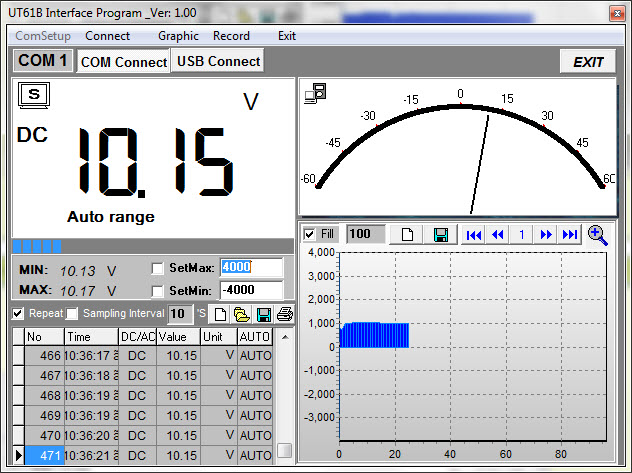Screen dimensions: 632x473
Task: Uncheck the Repeat checkbox
Action: point(17,313)
